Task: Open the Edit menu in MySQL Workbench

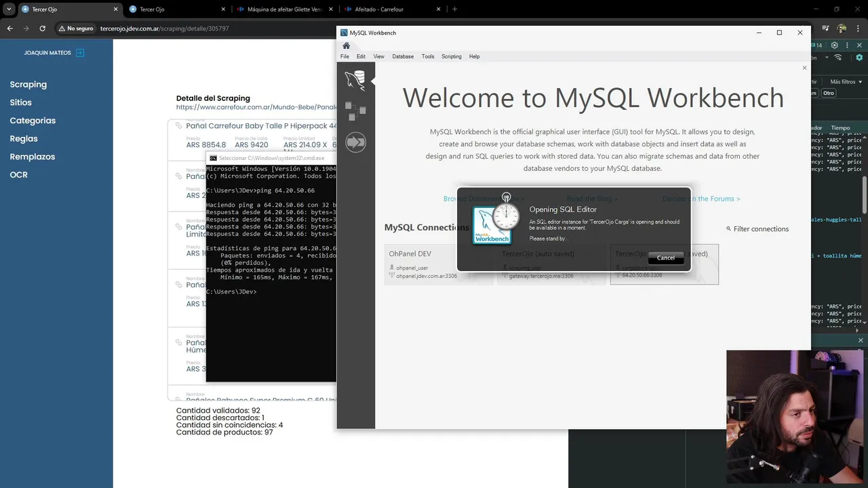Action: 361,56
